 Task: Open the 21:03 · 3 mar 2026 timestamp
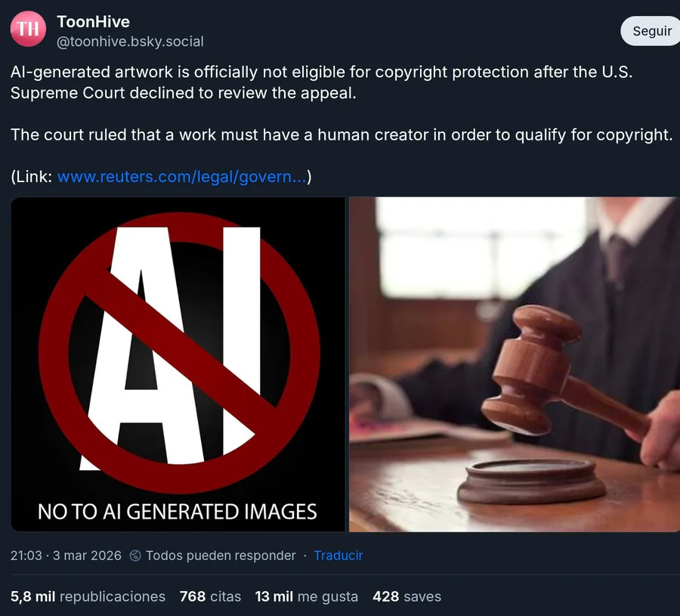[x=66, y=556]
